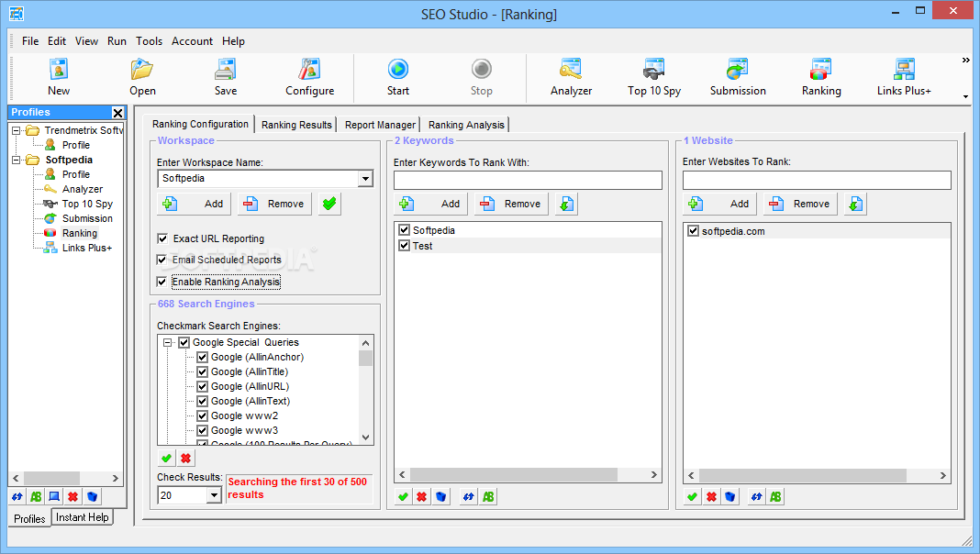980x554 pixels.
Task: Open Top 10 Spy from toolbar
Action: pyautogui.click(x=654, y=77)
